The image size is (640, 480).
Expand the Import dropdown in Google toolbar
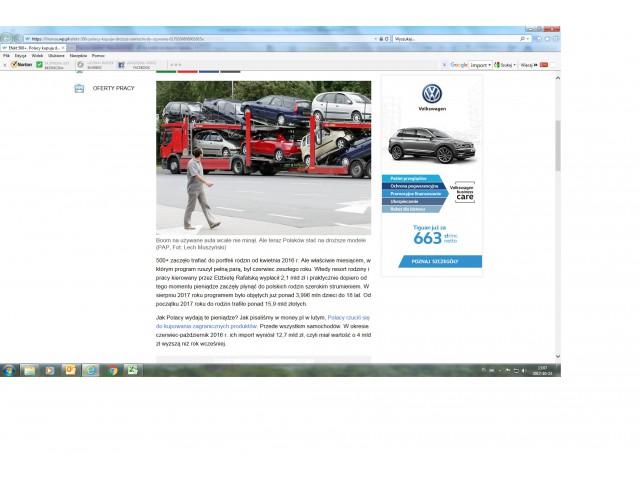click(491, 64)
